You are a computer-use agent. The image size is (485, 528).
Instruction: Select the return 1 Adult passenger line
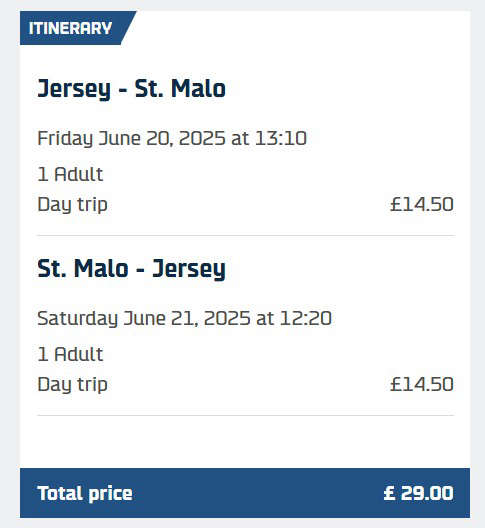click(70, 354)
